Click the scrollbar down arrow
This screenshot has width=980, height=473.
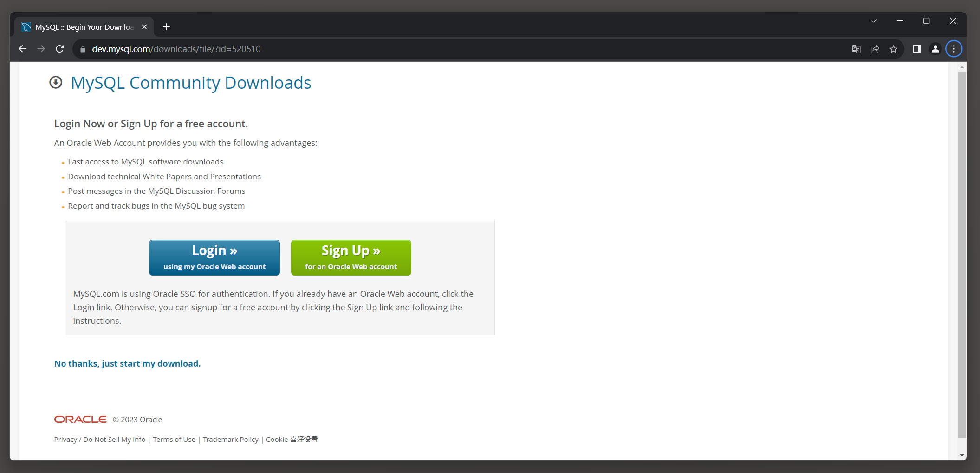tap(962, 455)
